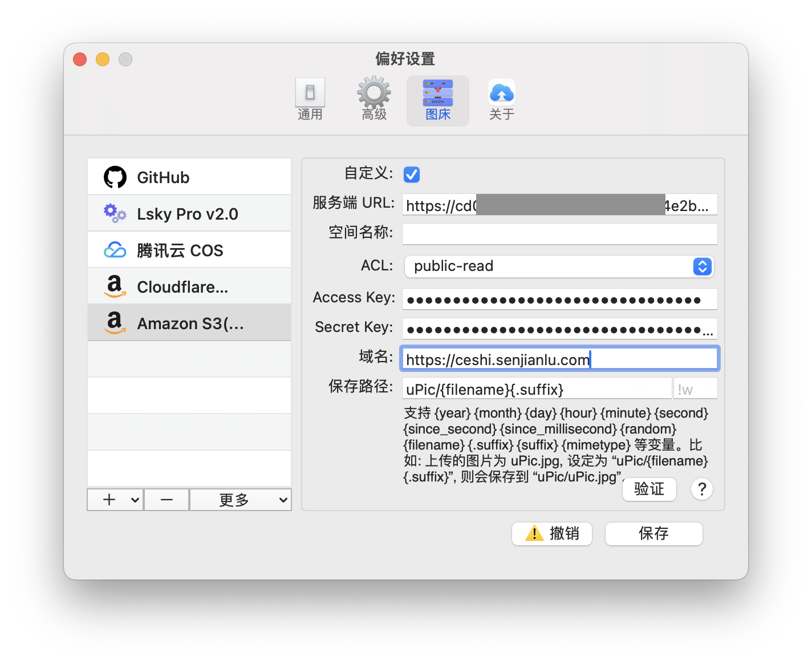The image size is (812, 664).
Task: Click the Secret Key field
Action: click(x=560, y=329)
